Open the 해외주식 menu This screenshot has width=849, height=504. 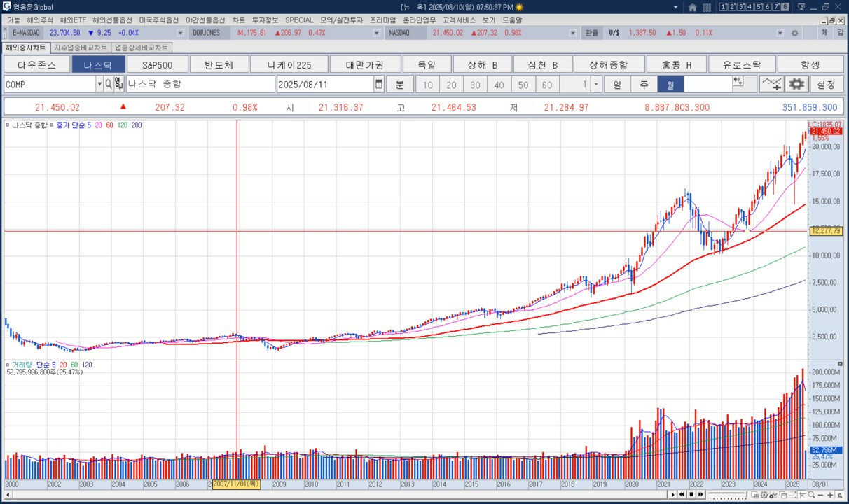[x=40, y=20]
